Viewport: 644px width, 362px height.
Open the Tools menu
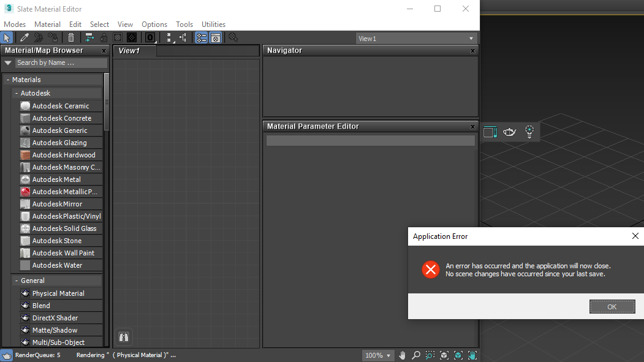coord(184,25)
